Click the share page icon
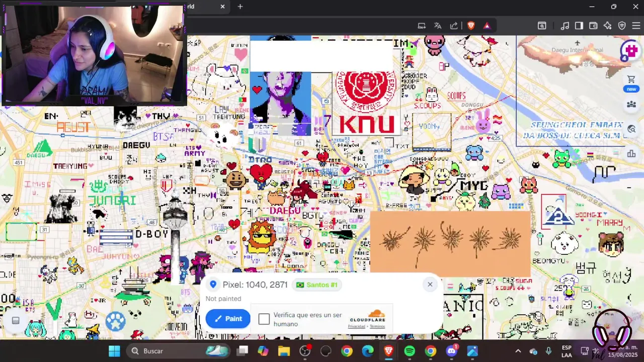Screen dimensions: 644x362 tap(454, 26)
